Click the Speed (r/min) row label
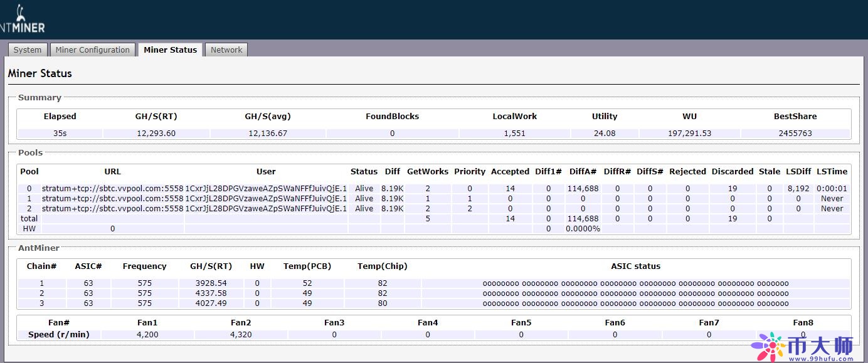The width and height of the screenshot is (868, 363). (x=59, y=334)
